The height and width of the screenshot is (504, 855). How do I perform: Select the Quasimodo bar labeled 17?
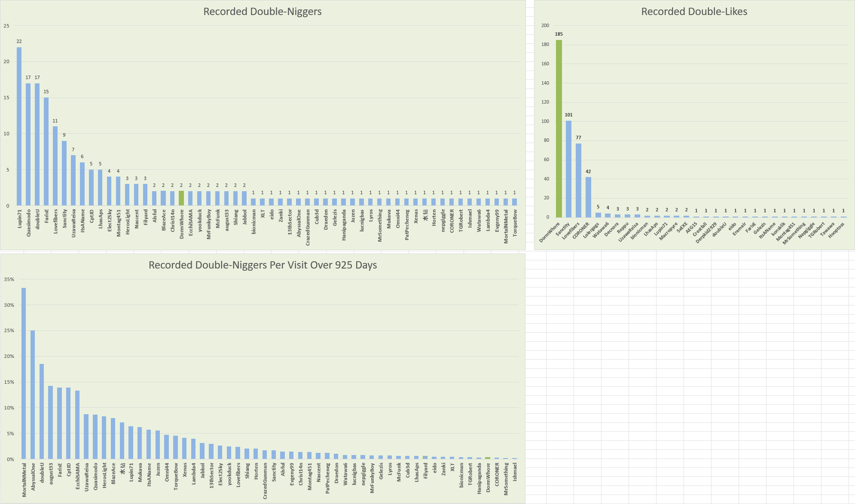click(x=28, y=144)
